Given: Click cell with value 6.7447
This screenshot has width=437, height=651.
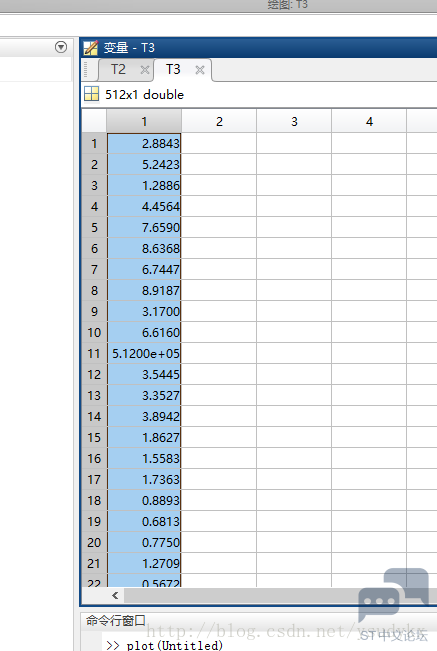Looking at the screenshot, I should pyautogui.click(x=144, y=269).
